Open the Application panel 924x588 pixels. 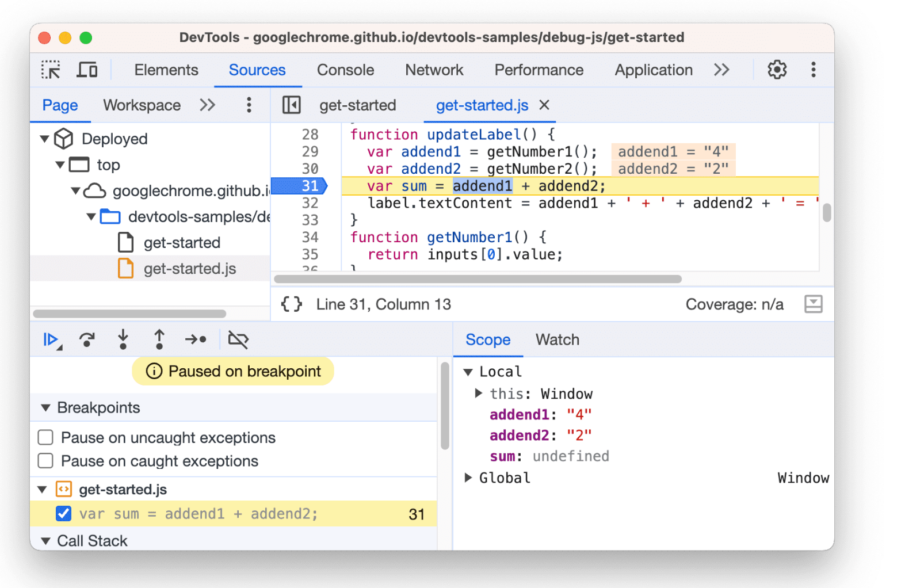(x=654, y=70)
